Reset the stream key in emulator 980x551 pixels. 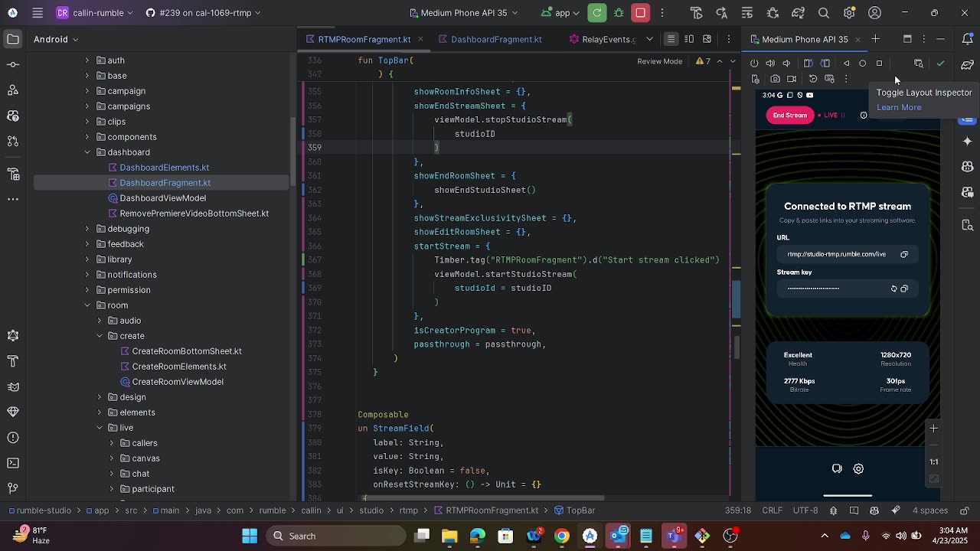[x=893, y=289]
